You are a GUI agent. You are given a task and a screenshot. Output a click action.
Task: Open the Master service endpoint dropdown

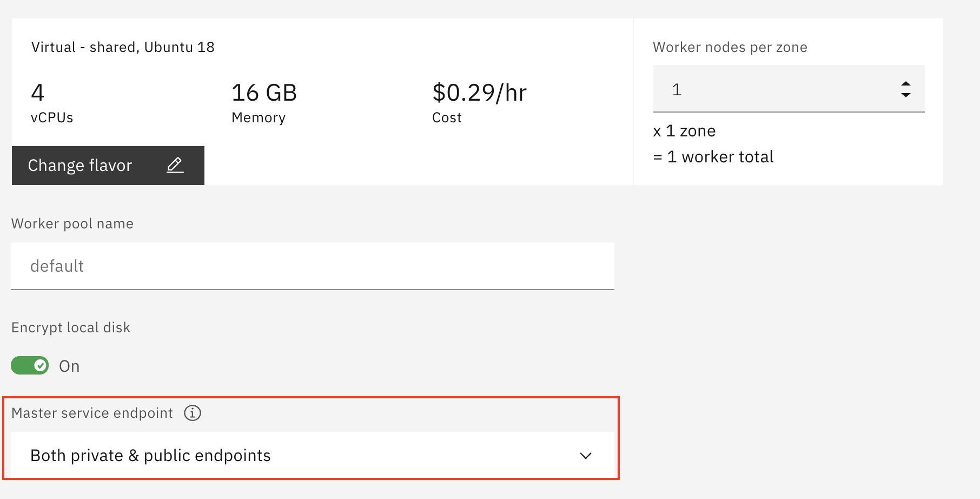click(x=313, y=455)
